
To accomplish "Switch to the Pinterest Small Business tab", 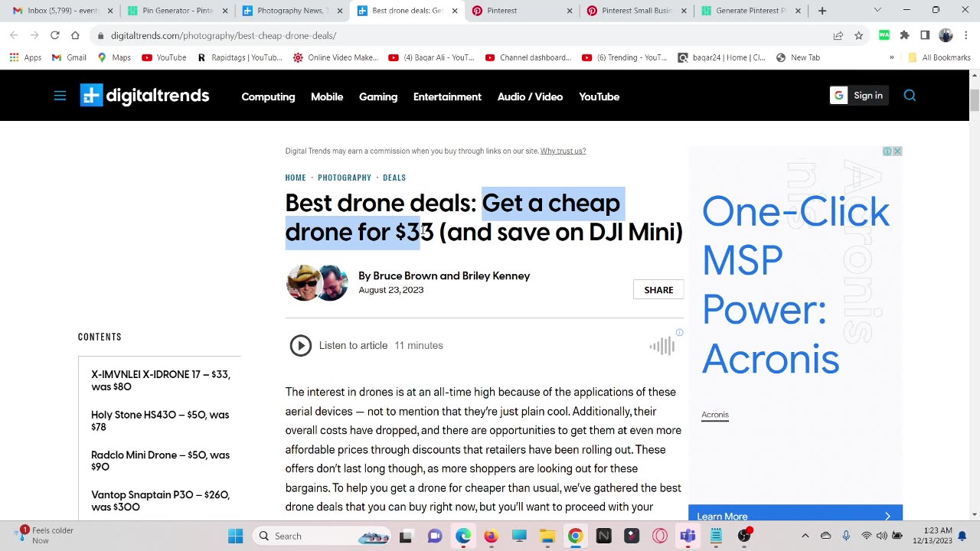I will pos(637,11).
